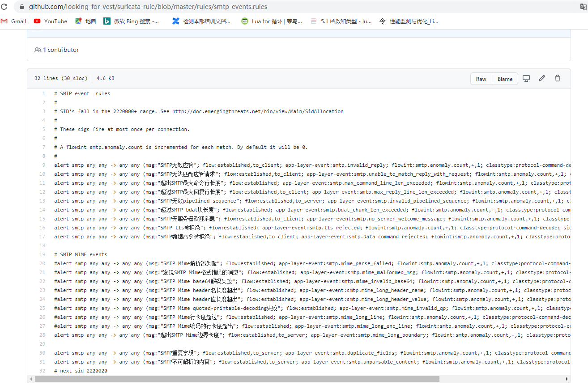The image size is (588, 385).
Task: Open the 微软 Bing 搜索 bookmark
Action: tap(132, 21)
